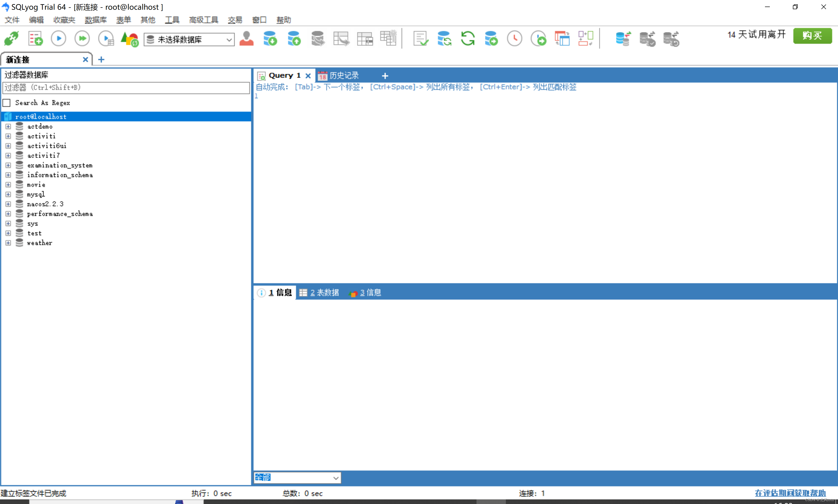The height and width of the screenshot is (504, 838).
Task: Expand the examination_system database node
Action: (8, 165)
